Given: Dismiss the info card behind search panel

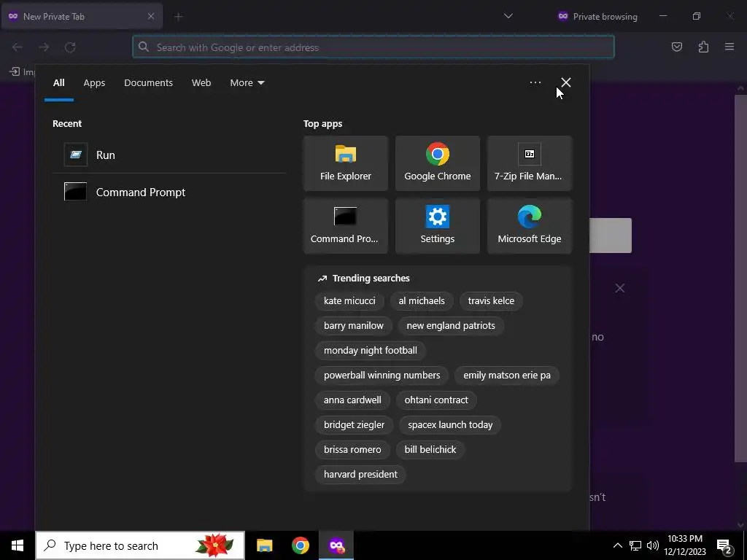Looking at the screenshot, I should 620,288.
